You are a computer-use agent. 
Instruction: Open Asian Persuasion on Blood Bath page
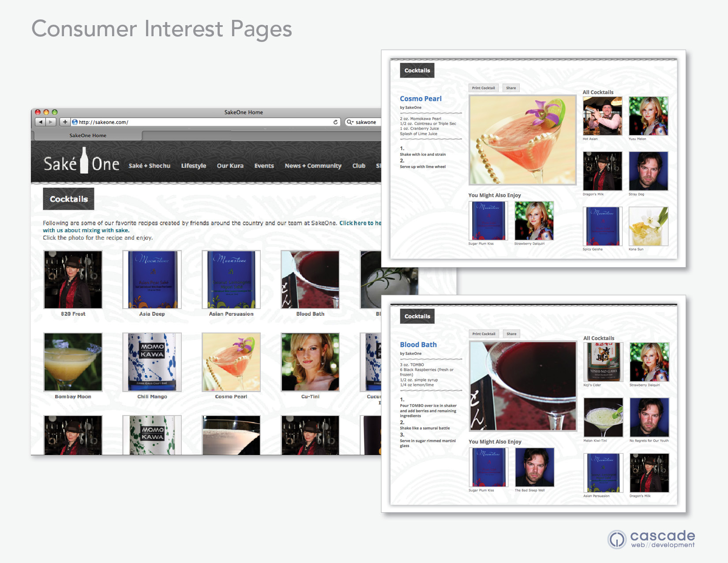[603, 473]
